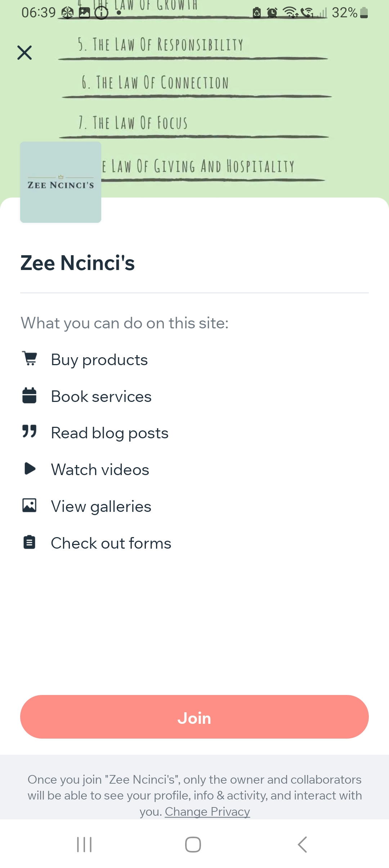
Task: Tap the shopping cart icon
Action: click(30, 358)
